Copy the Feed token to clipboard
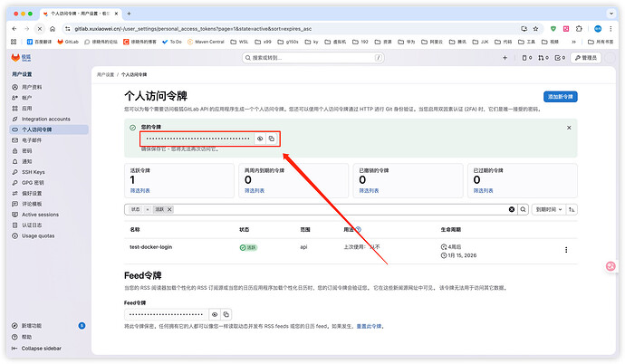Viewport: 625px width, 364px height. [x=226, y=313]
